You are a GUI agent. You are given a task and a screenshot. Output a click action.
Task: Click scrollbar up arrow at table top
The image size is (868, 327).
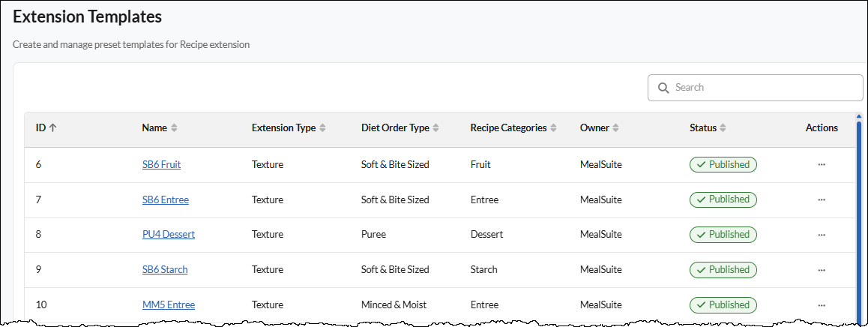[x=859, y=116]
